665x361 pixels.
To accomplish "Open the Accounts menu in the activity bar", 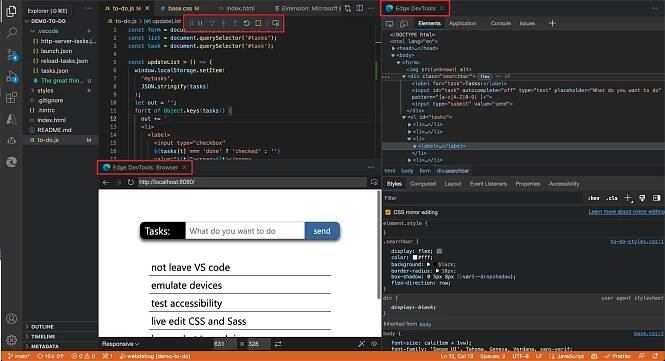I will pyautogui.click(x=11, y=318).
